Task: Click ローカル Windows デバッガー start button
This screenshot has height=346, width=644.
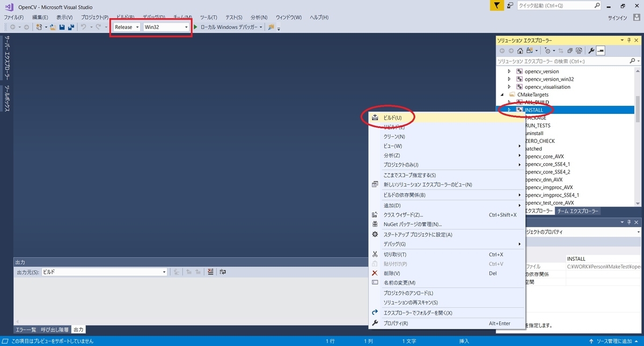Action: [x=225, y=27]
